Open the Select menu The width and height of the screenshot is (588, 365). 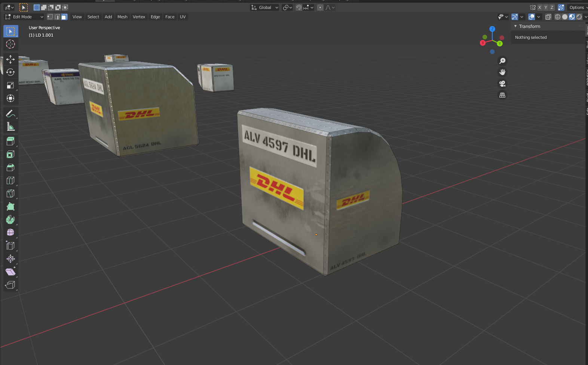click(93, 17)
